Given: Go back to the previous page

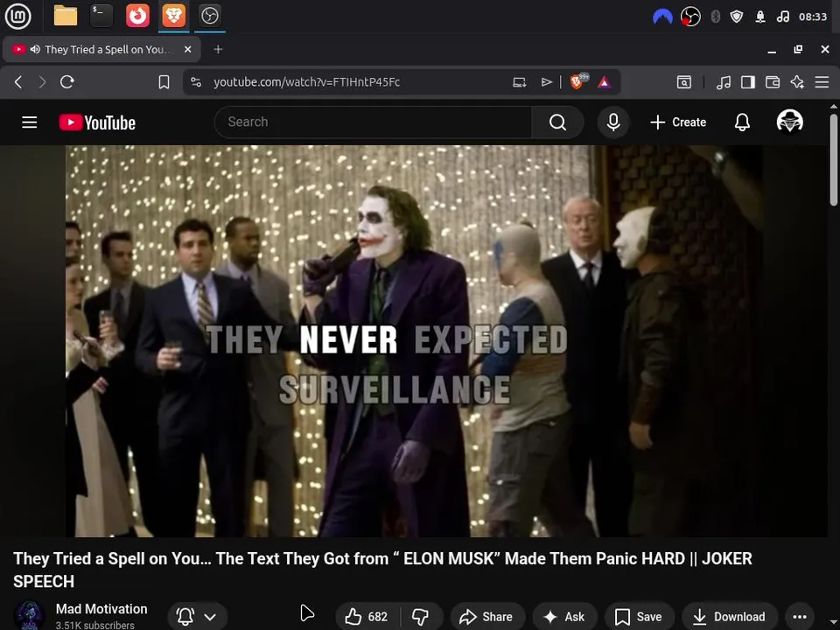Looking at the screenshot, I should 18,82.
